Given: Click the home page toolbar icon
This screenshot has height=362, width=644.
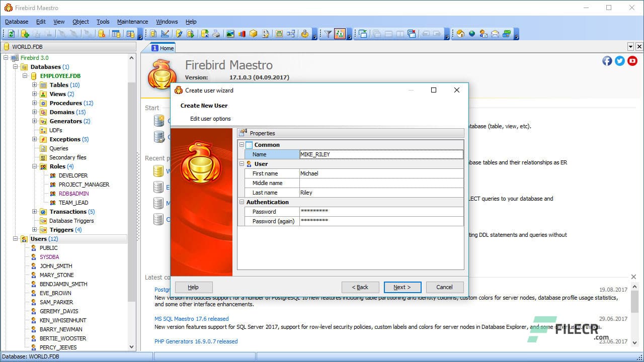Looking at the screenshot, I should (460, 34).
